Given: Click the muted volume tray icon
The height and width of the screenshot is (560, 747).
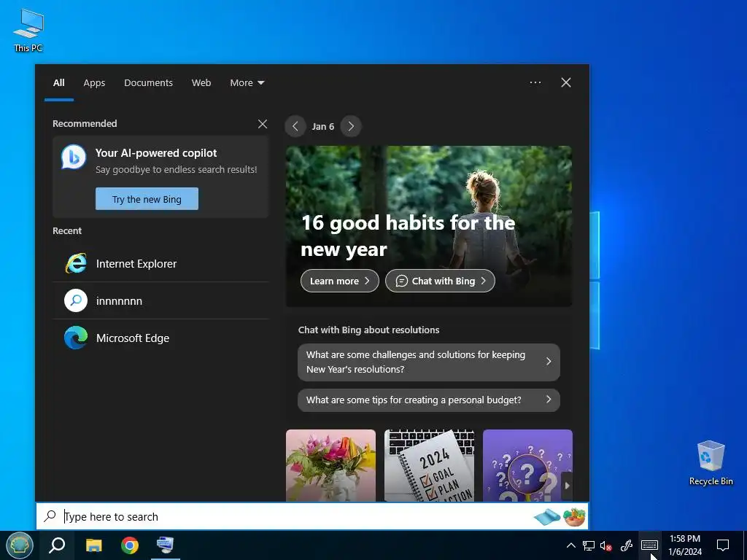Looking at the screenshot, I should tap(606, 545).
